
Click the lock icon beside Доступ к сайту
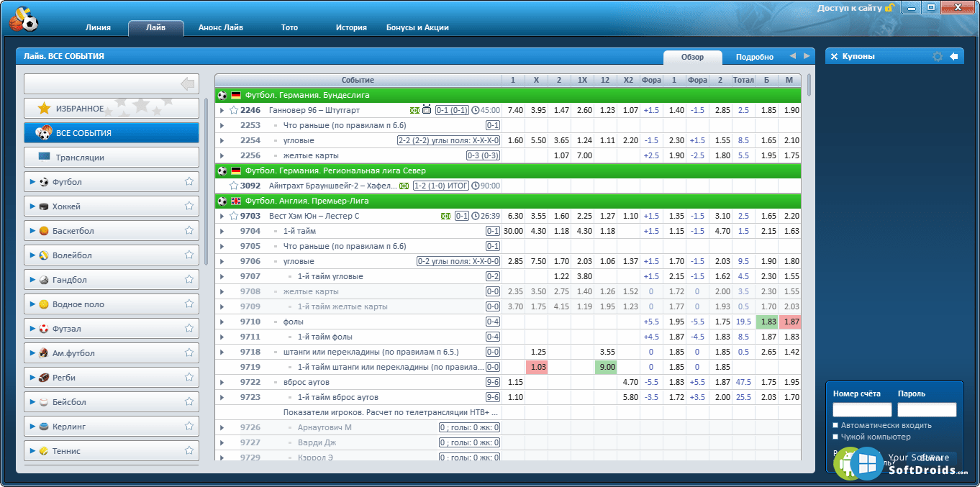890,8
